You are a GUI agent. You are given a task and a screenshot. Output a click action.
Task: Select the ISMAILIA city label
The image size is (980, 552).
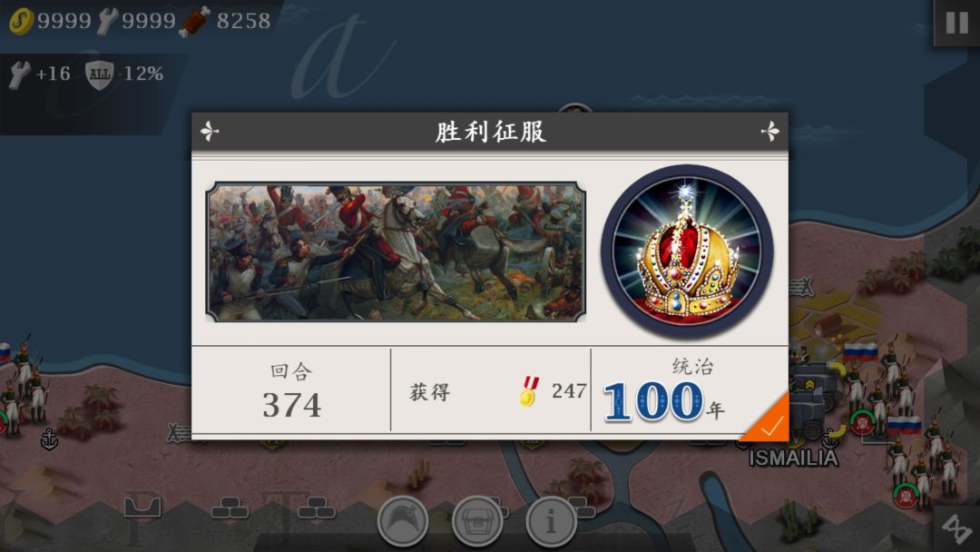[793, 458]
